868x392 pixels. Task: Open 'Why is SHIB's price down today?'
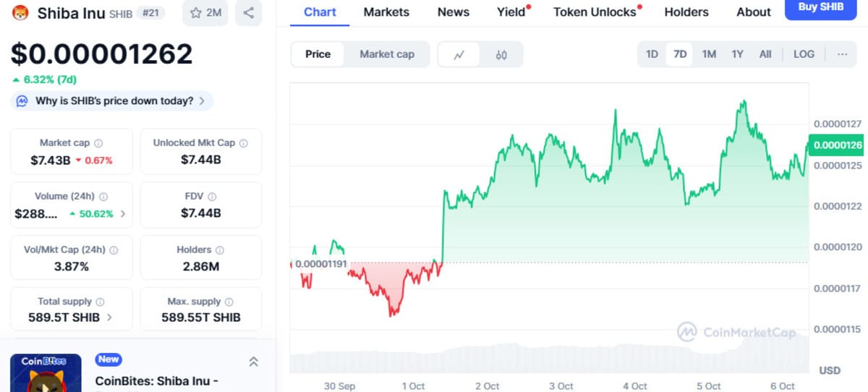pyautogui.click(x=114, y=101)
